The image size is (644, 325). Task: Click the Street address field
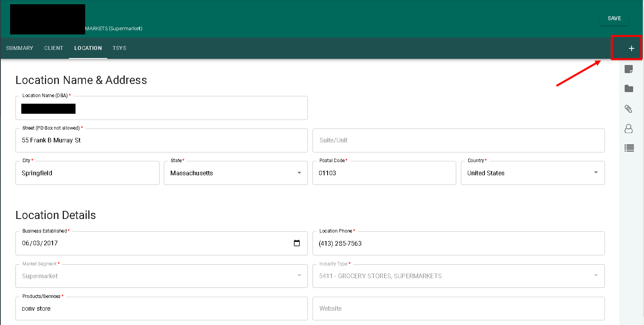click(161, 140)
